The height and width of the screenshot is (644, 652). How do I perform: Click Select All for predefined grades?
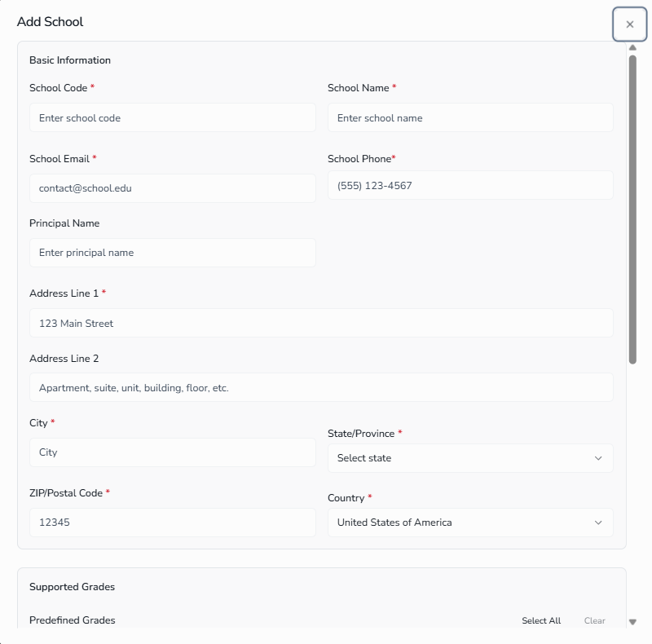point(541,620)
